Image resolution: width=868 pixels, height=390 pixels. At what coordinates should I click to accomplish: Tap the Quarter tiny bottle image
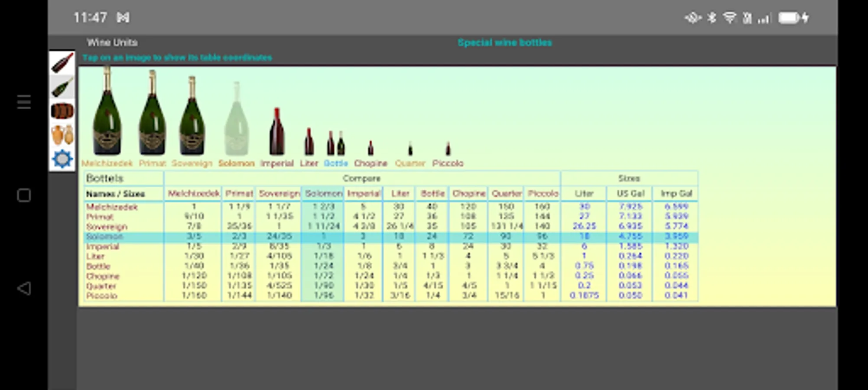pos(410,149)
